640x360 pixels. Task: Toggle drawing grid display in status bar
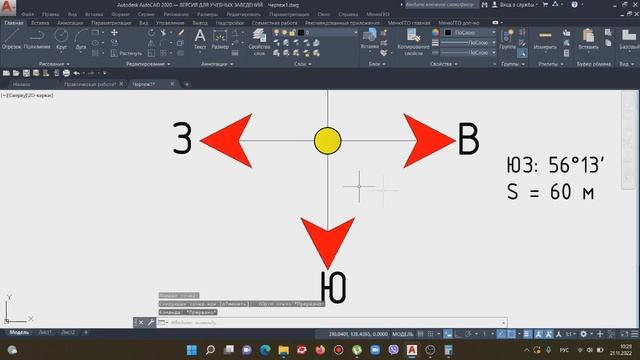[x=420, y=334]
